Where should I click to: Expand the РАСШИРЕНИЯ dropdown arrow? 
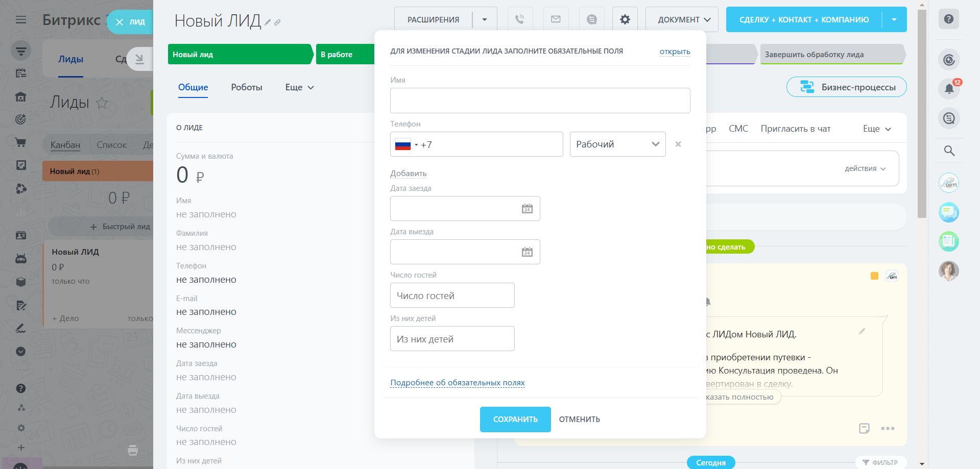(485, 19)
